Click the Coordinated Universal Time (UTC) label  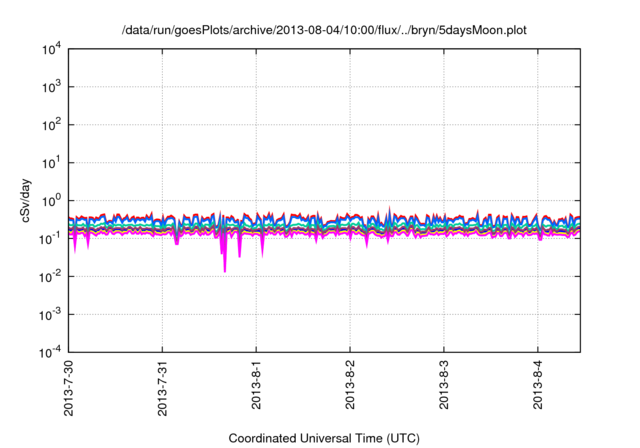click(x=324, y=438)
